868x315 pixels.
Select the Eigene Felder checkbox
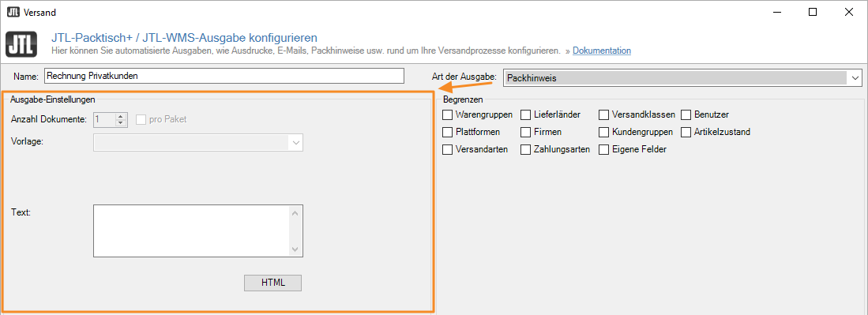click(x=603, y=149)
